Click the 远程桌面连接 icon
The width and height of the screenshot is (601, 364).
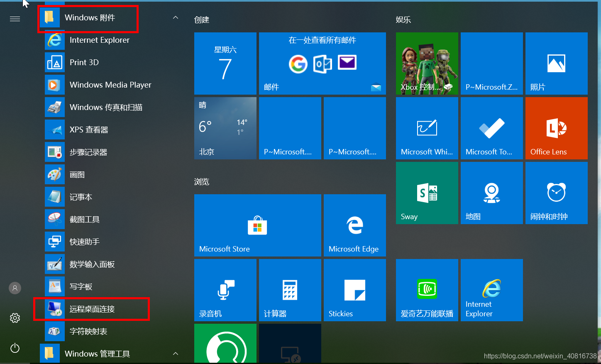(x=55, y=309)
